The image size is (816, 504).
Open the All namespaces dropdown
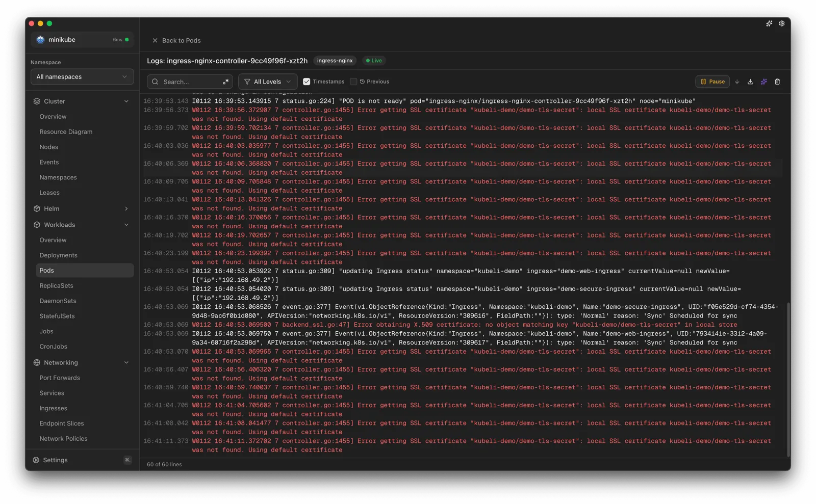click(82, 76)
